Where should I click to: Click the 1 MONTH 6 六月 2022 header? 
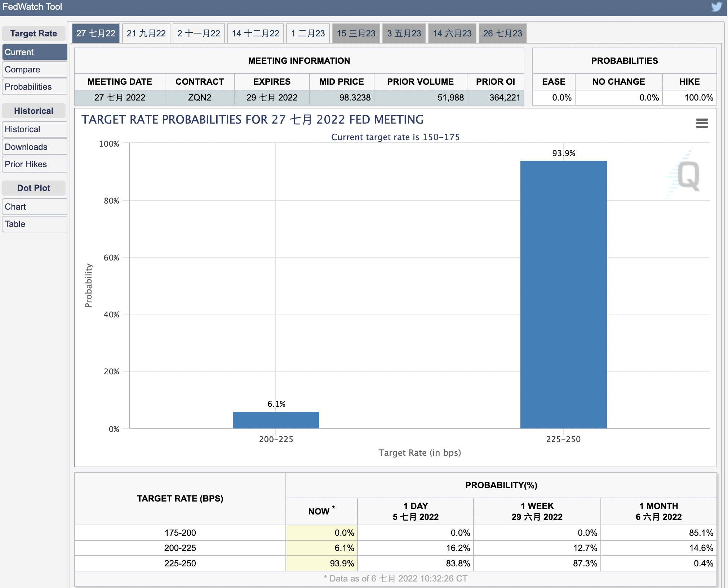659,511
